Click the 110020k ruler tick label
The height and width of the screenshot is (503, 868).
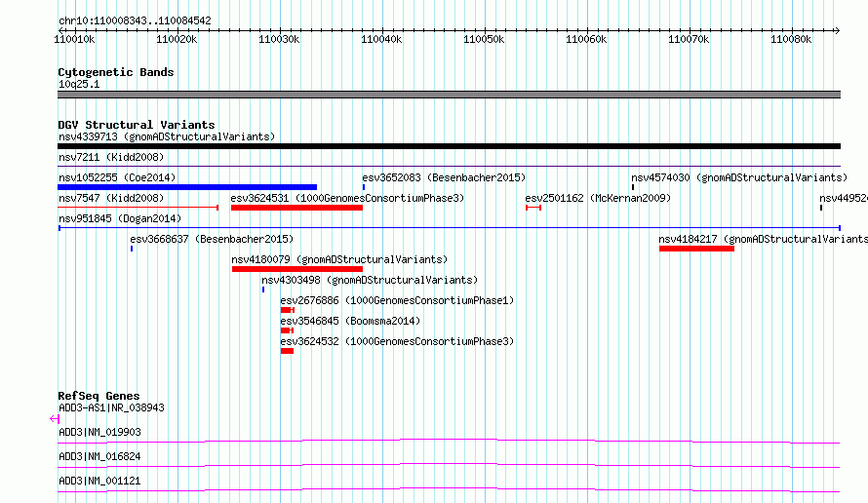(177, 40)
